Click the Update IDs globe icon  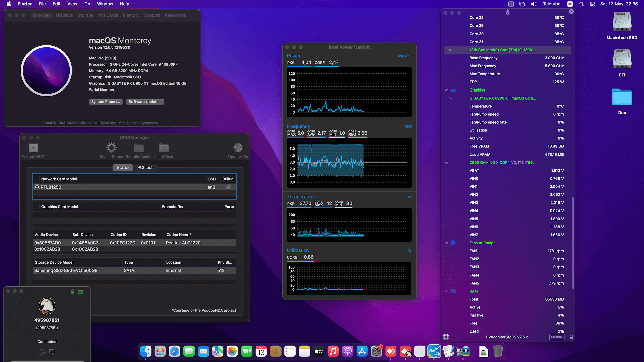pyautogui.click(x=238, y=147)
